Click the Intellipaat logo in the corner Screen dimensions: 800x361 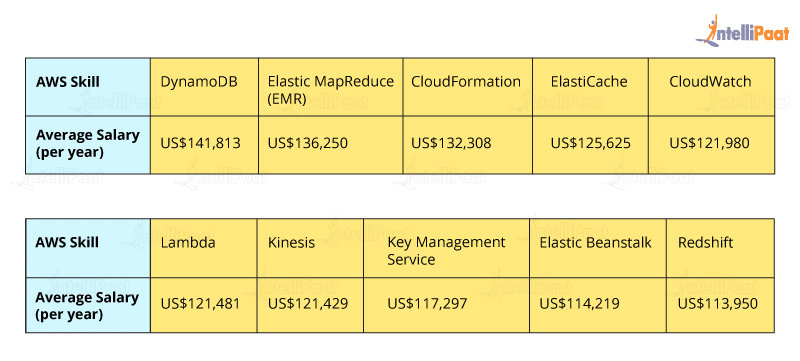point(742,31)
